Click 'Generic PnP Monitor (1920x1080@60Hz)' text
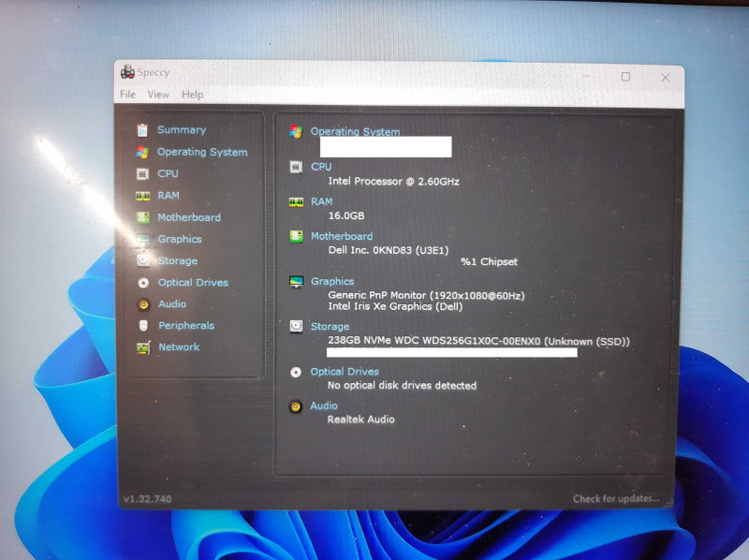 (426, 295)
